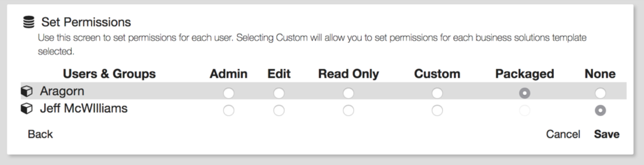Set Aragorn to Read Only
This screenshot has width=644, height=165.
(x=348, y=93)
